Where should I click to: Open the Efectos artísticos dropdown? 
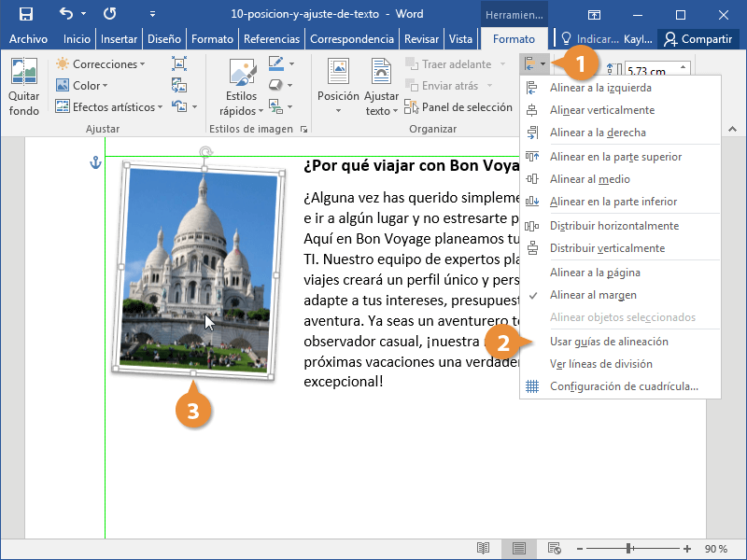tap(109, 107)
